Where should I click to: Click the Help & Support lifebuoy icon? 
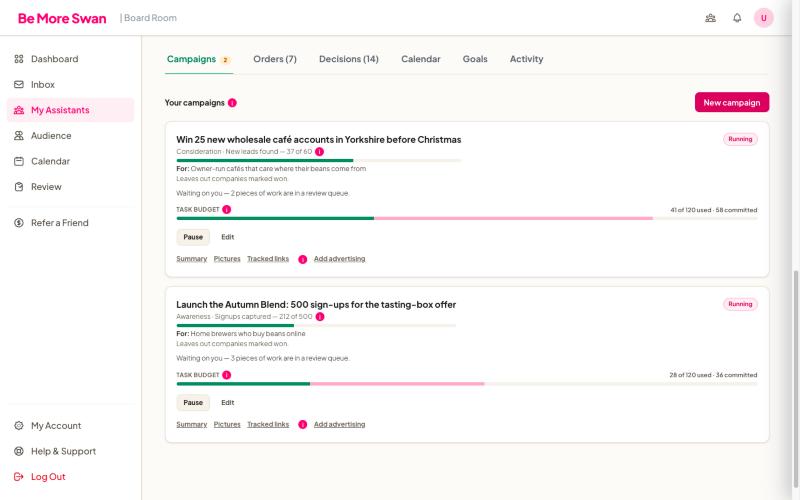[19, 451]
